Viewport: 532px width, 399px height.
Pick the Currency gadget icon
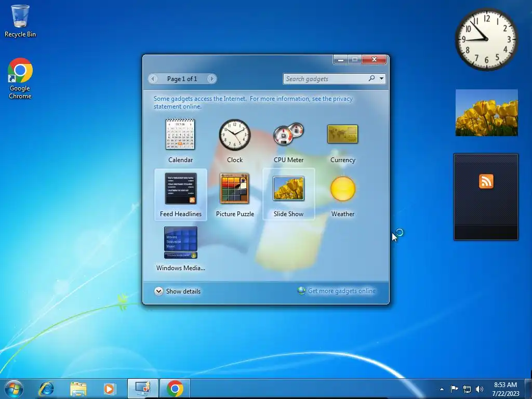click(x=343, y=134)
